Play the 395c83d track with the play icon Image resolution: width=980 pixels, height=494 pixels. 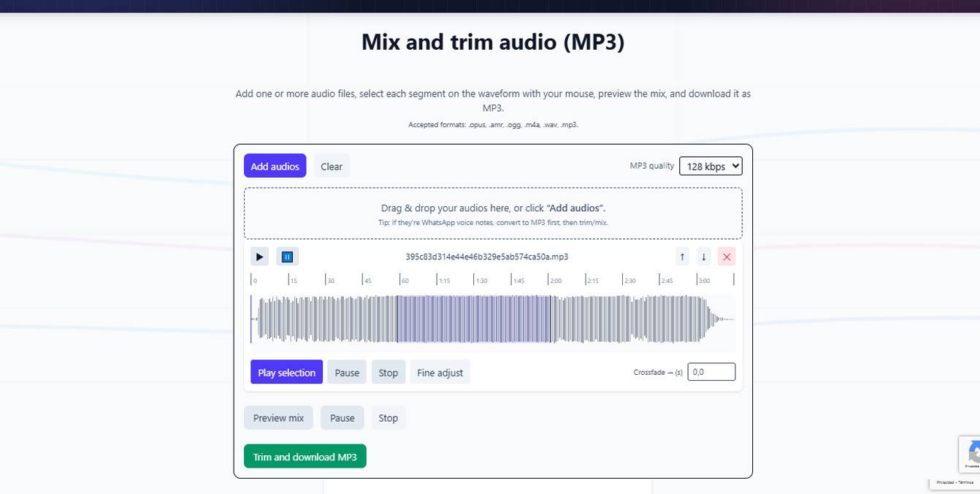(259, 256)
